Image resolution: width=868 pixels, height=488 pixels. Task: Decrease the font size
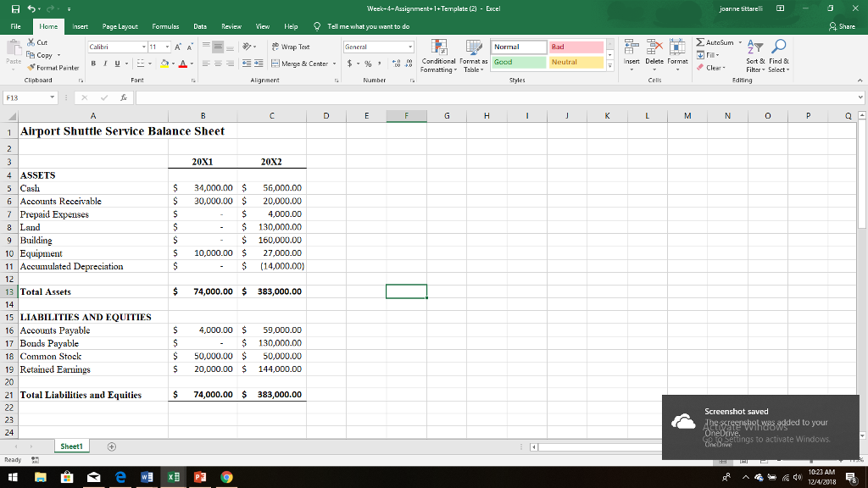pos(189,47)
